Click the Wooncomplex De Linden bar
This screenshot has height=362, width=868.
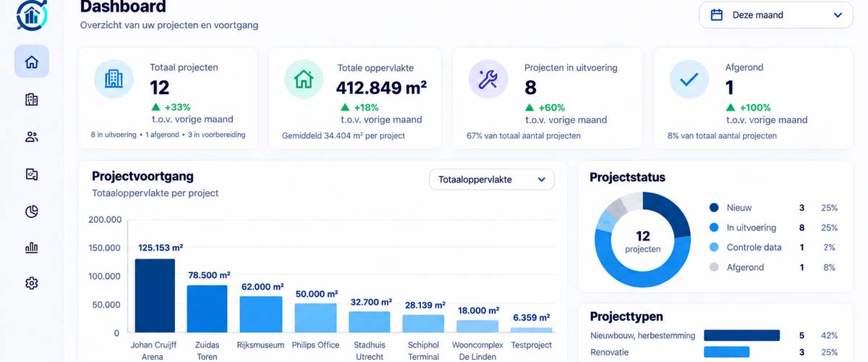477,327
